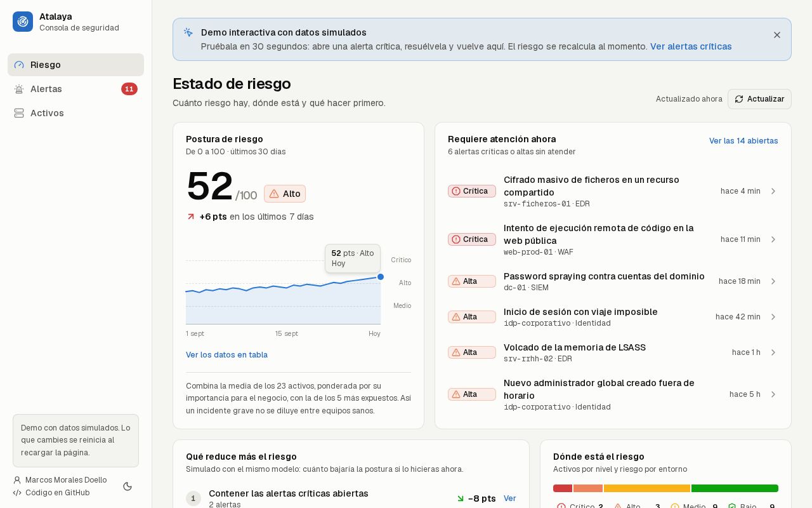
Task: Click the red 11 alerts badge
Action: [x=129, y=89]
